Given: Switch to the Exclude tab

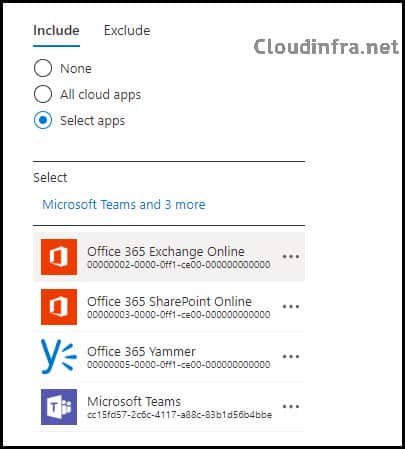Looking at the screenshot, I should coord(127,31).
